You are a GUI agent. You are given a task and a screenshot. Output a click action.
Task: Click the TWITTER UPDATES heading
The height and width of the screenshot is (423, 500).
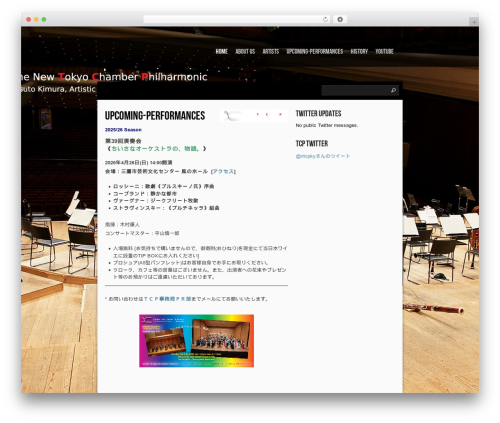pos(318,114)
